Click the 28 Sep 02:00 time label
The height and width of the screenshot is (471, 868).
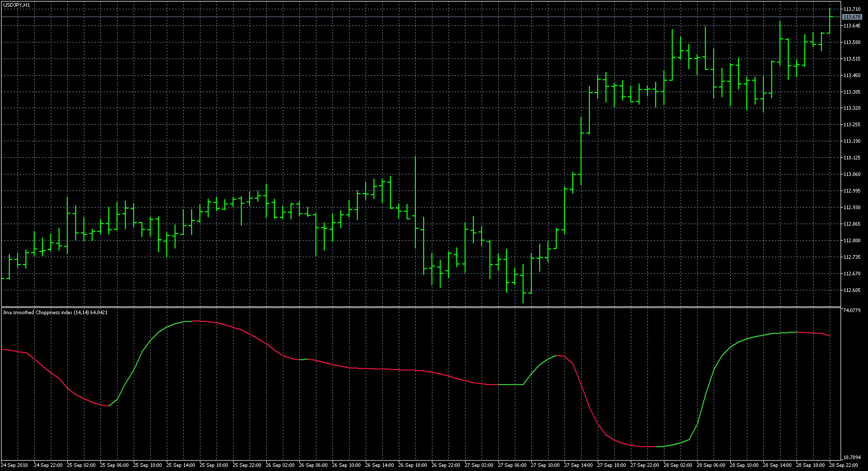coord(678,465)
